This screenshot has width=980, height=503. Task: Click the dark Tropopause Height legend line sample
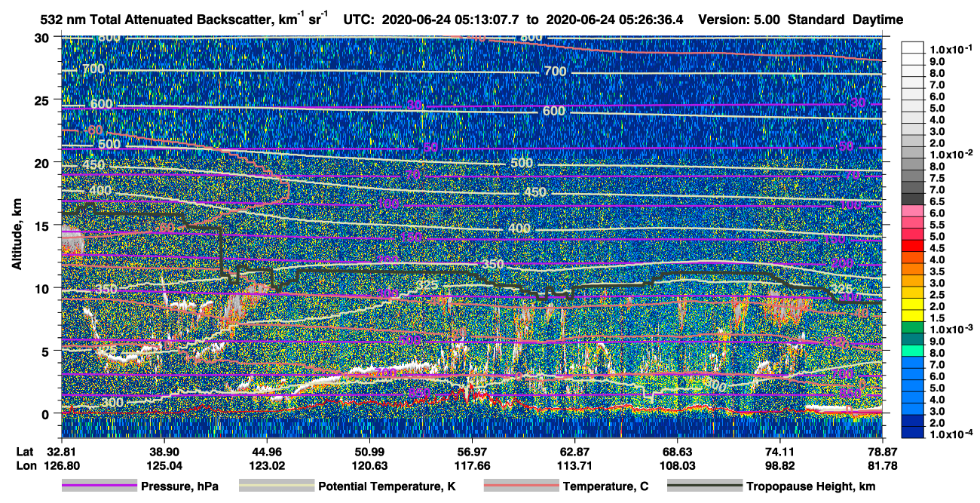tap(705, 486)
